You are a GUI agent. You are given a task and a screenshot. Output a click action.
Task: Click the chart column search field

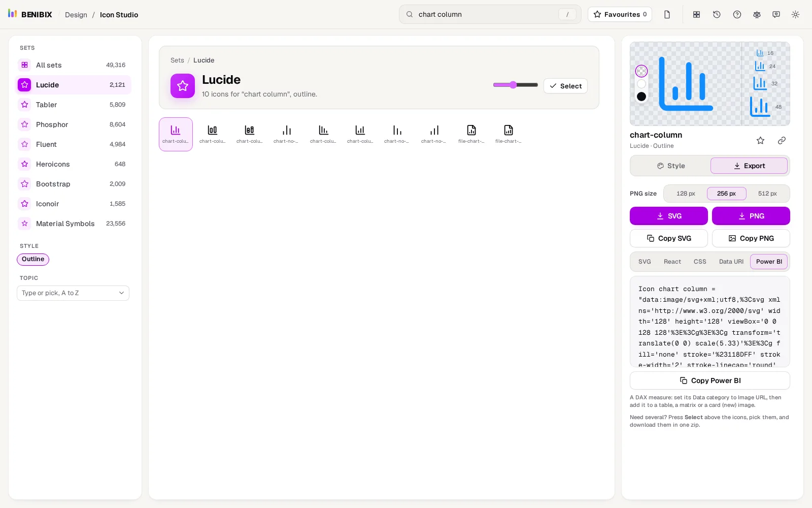click(490, 14)
